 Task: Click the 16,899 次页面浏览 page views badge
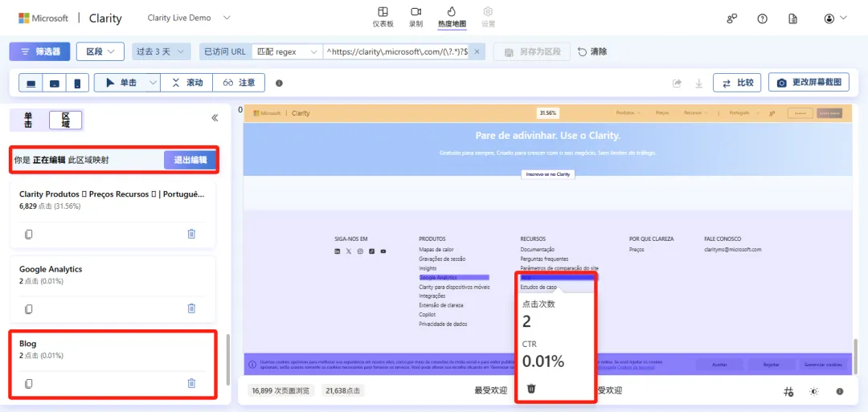pos(281,390)
